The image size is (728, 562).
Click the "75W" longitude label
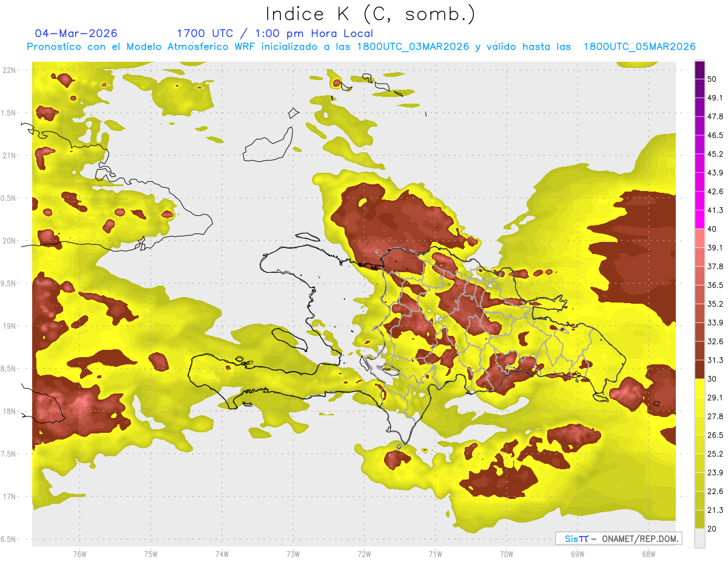(x=151, y=554)
